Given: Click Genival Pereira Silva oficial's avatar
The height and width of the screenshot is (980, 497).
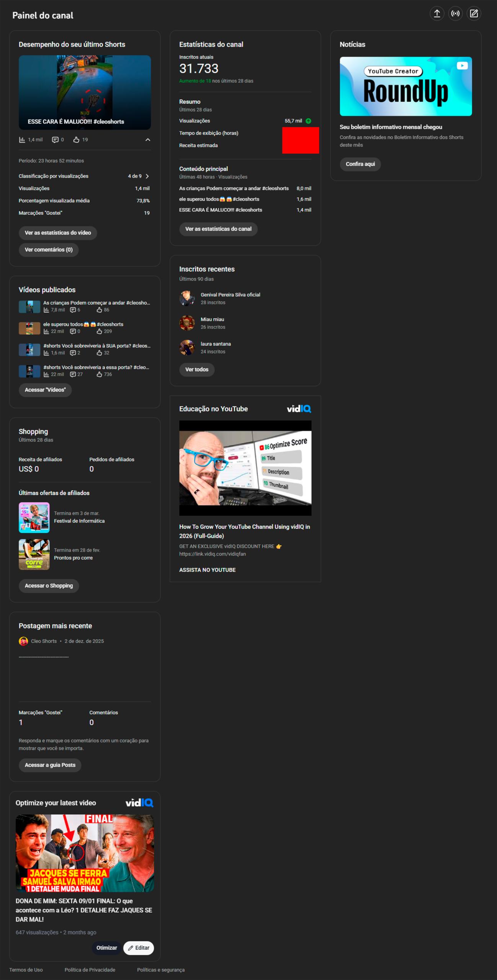Looking at the screenshot, I should [x=187, y=298].
